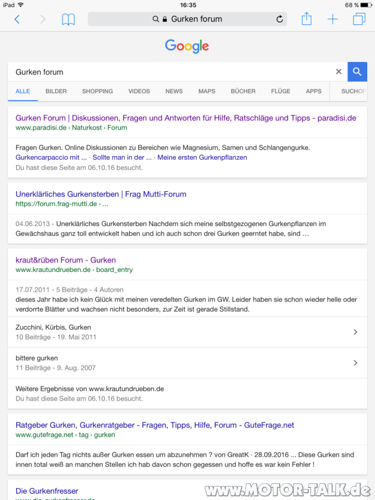Reload the page with the refresh icon

click(x=280, y=19)
